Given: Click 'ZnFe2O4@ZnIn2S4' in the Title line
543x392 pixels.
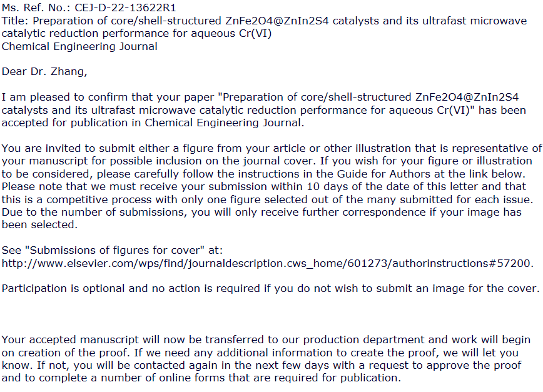Looking at the screenshot, I should (x=277, y=21).
